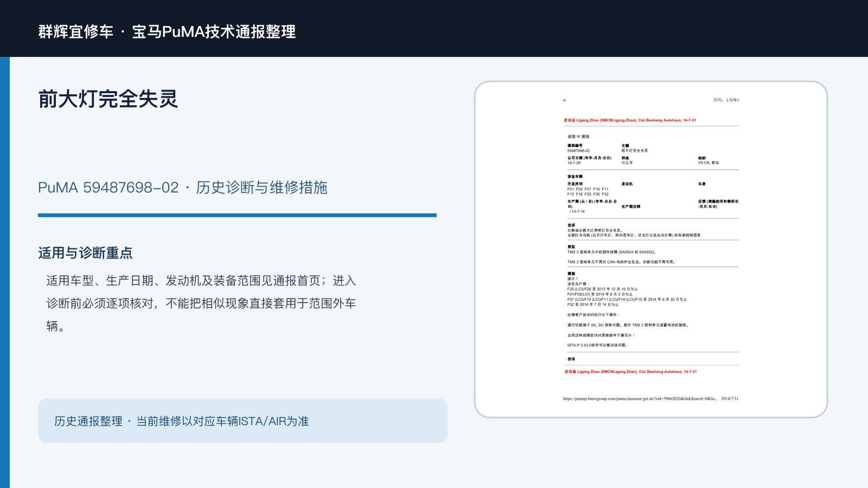Click the vertical blue accent strip at left edge
Image resolution: width=868 pixels, height=488 pixels.
5,272
